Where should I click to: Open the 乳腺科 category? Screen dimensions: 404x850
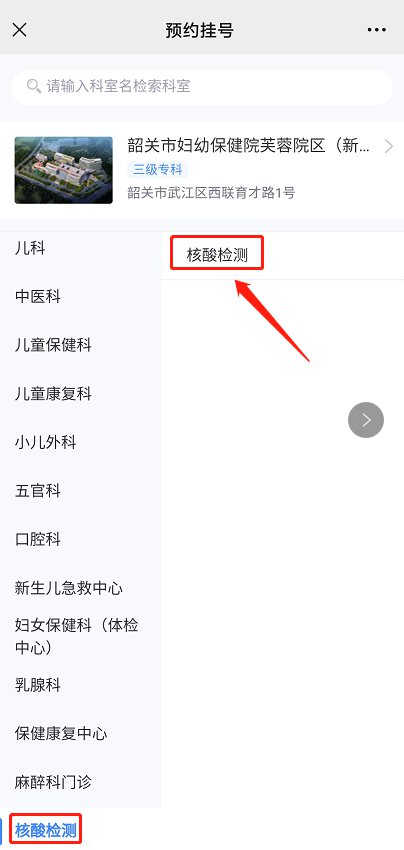pos(37,685)
